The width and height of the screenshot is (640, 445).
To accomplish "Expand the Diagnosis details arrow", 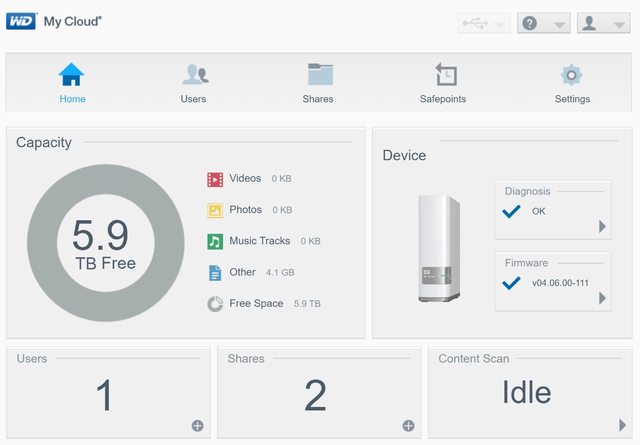I will (x=602, y=227).
